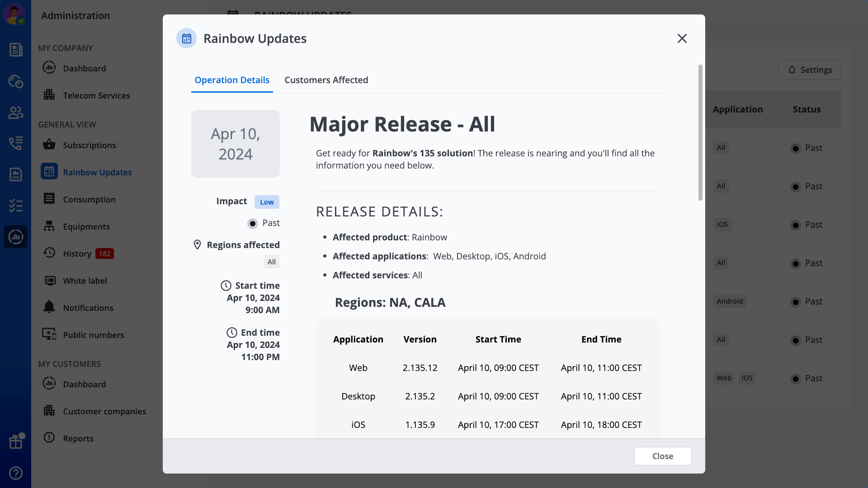Image resolution: width=868 pixels, height=488 pixels.
Task: Click the History clock icon
Action: point(49,253)
